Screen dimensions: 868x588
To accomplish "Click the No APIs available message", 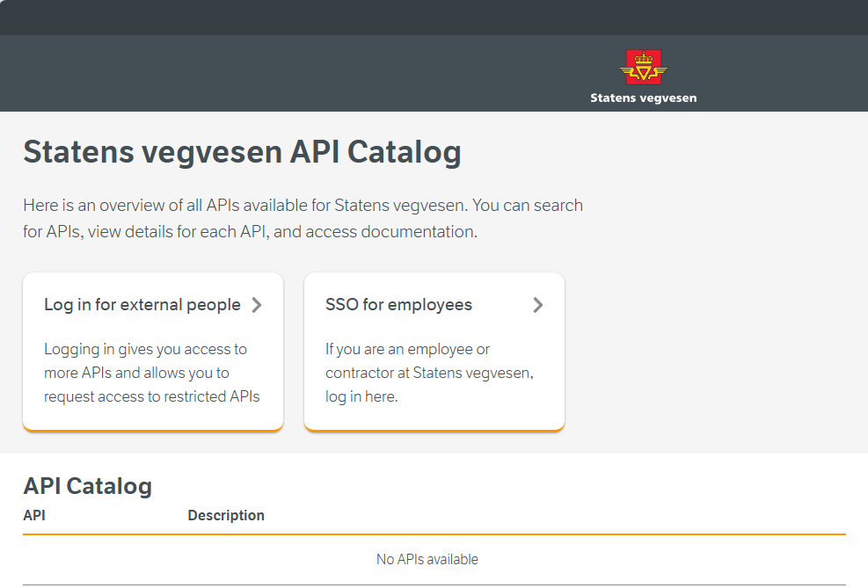I will click(427, 559).
